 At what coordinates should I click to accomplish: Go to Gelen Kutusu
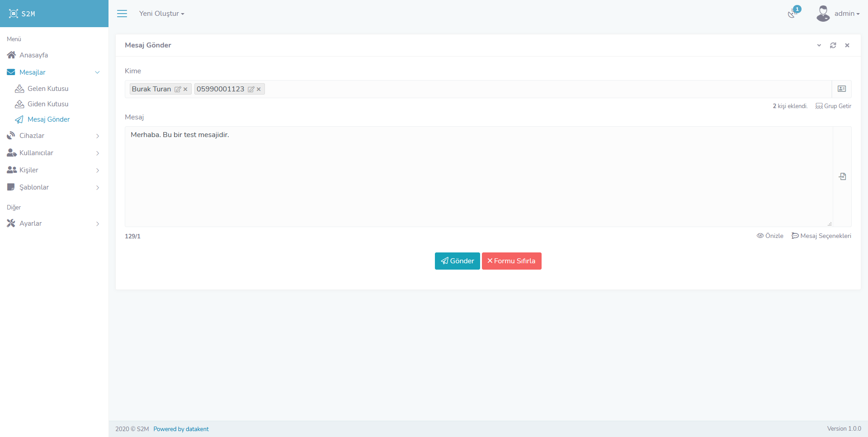[48, 89]
